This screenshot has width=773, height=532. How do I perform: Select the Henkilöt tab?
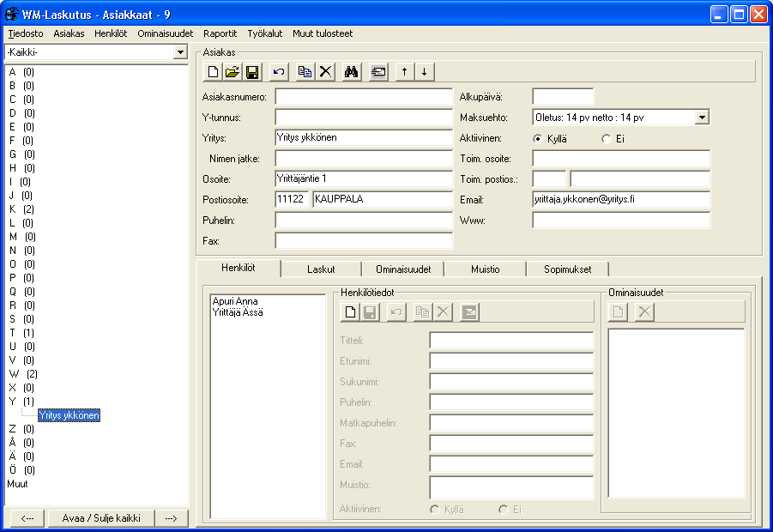tap(239, 268)
